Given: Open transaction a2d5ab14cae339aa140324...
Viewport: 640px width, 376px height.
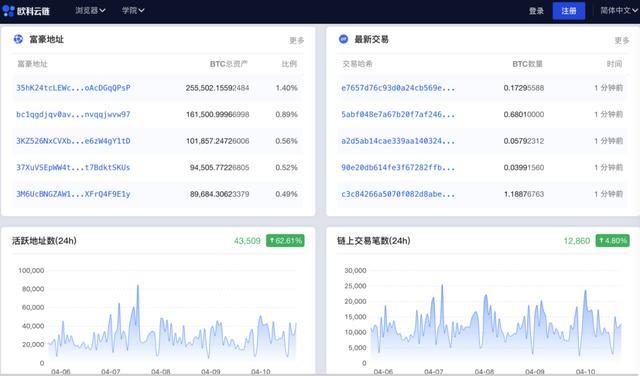Looking at the screenshot, I should 398,141.
